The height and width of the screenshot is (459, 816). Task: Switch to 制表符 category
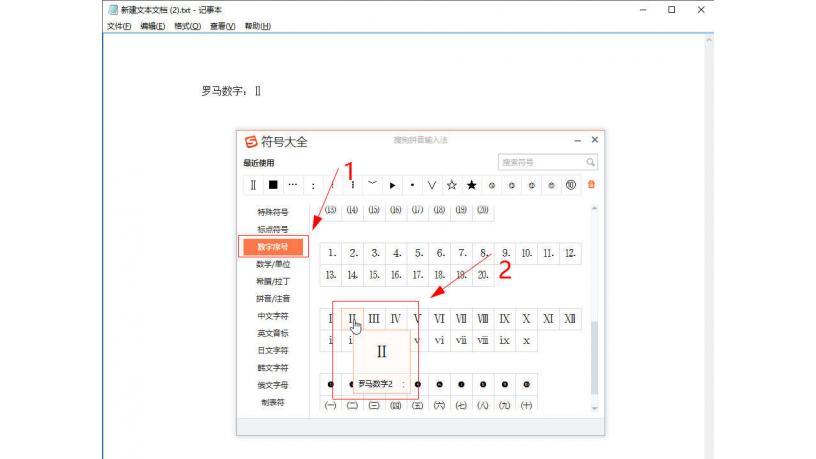273,402
